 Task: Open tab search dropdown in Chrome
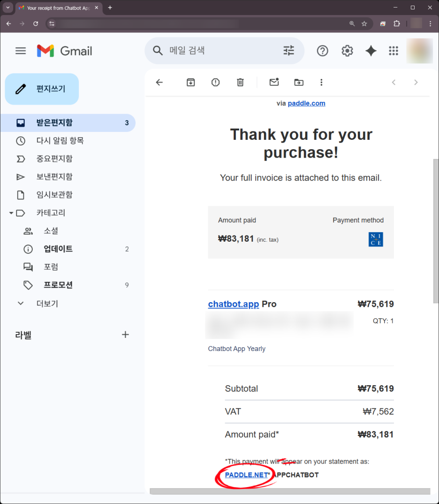tap(8, 8)
